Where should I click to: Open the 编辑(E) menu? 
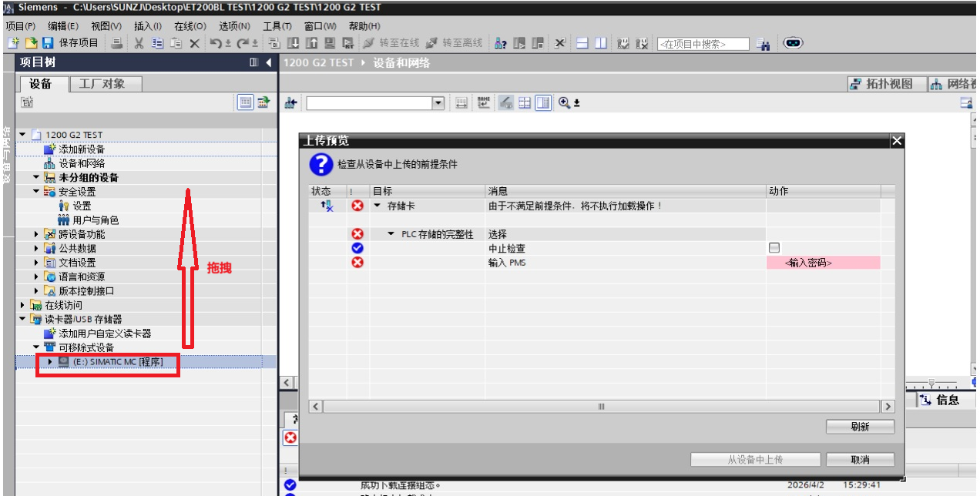click(x=62, y=26)
